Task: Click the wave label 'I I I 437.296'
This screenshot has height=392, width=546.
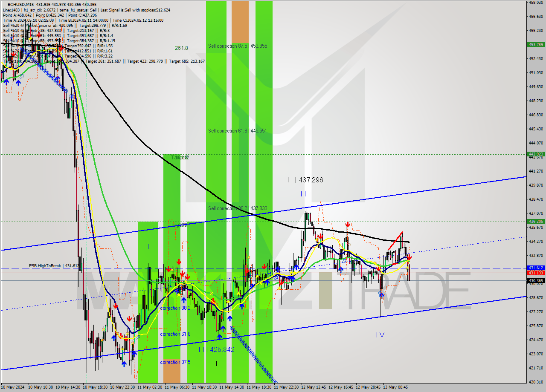Action: pos(305,180)
